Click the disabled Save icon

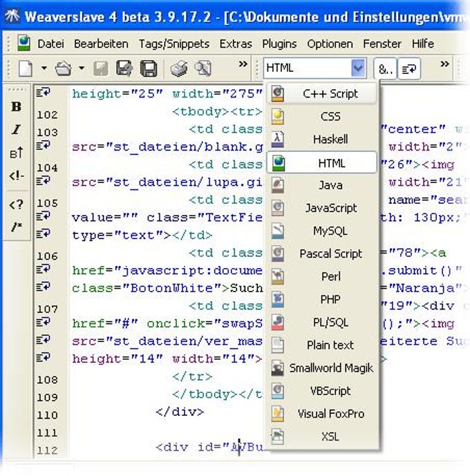point(100,68)
